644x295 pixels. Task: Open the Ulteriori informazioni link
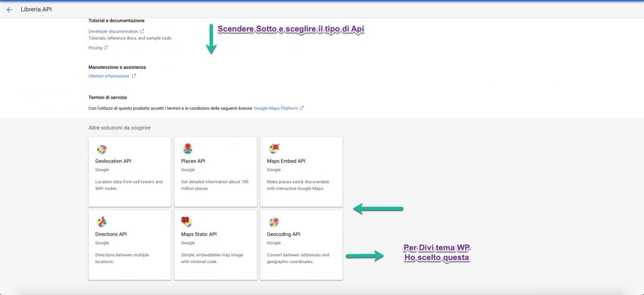click(x=109, y=76)
